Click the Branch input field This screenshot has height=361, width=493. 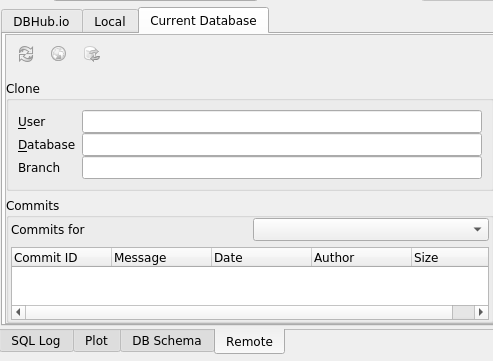point(282,168)
